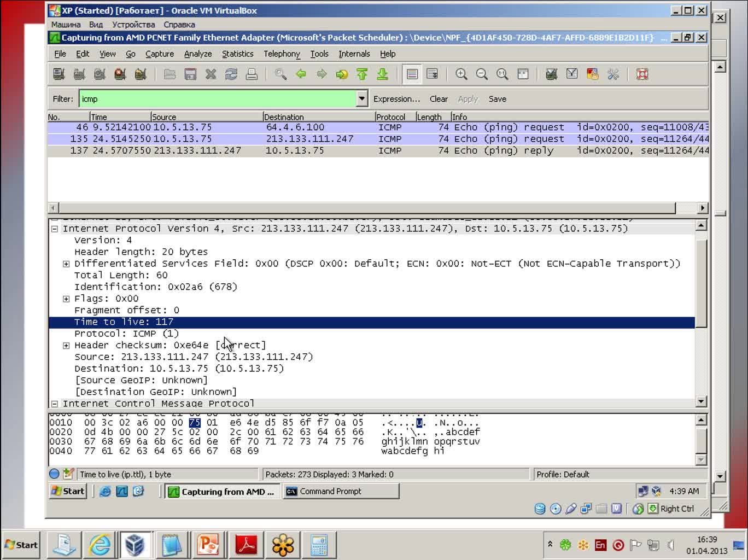Go back in packet history arrow
The image size is (748, 560).
[301, 74]
